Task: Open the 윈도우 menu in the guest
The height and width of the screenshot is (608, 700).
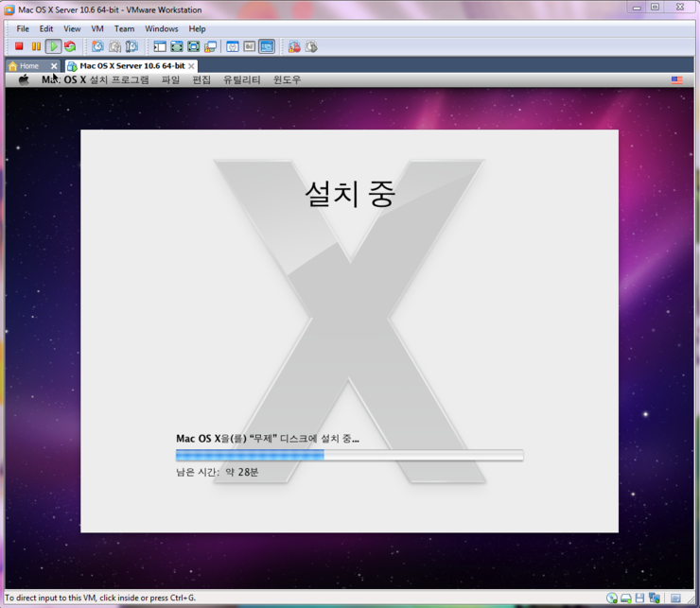Action: pyautogui.click(x=287, y=80)
